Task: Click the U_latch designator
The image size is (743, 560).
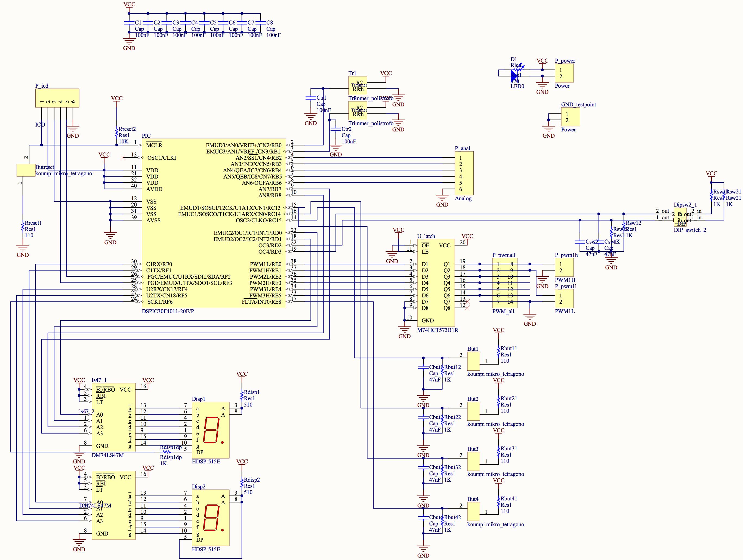Action: (x=426, y=236)
